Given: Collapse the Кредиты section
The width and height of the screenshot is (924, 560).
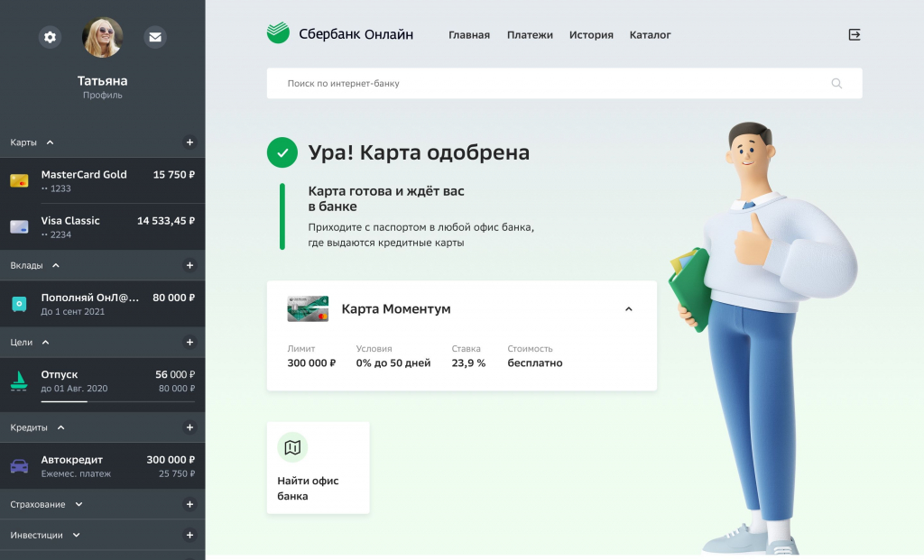Looking at the screenshot, I should point(60,427).
